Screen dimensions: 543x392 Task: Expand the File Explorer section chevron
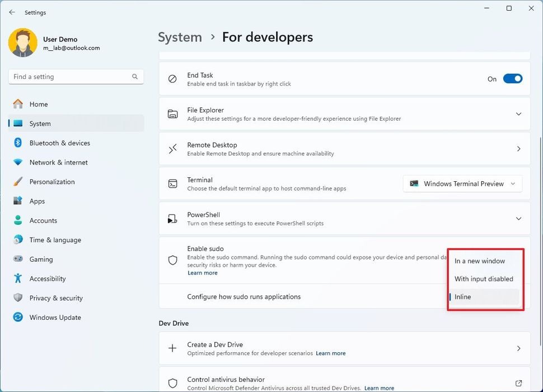pyautogui.click(x=518, y=114)
